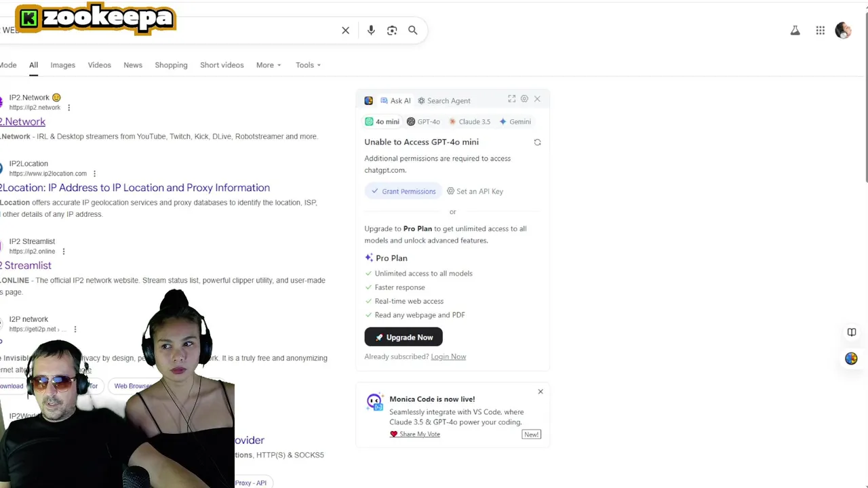Open Search Labs flask icon
This screenshot has height=488, width=868.
pos(795,30)
